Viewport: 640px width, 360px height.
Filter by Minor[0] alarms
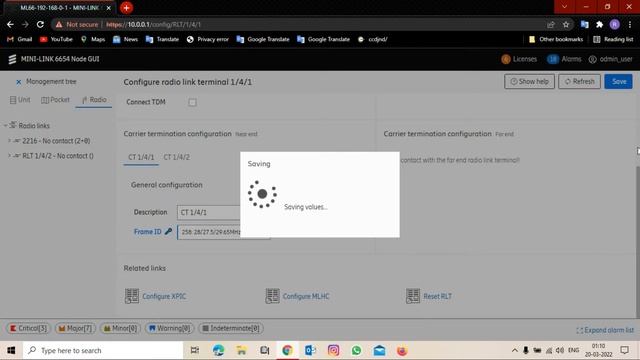pos(120,328)
